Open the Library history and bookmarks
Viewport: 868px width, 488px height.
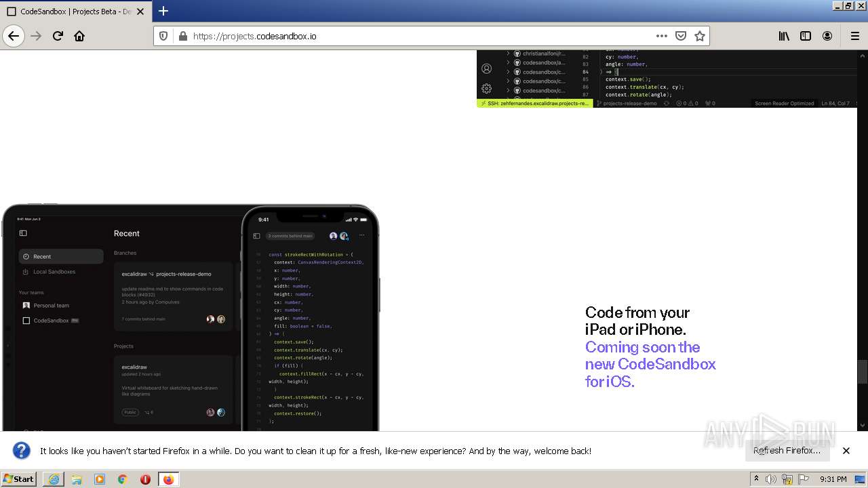click(784, 36)
